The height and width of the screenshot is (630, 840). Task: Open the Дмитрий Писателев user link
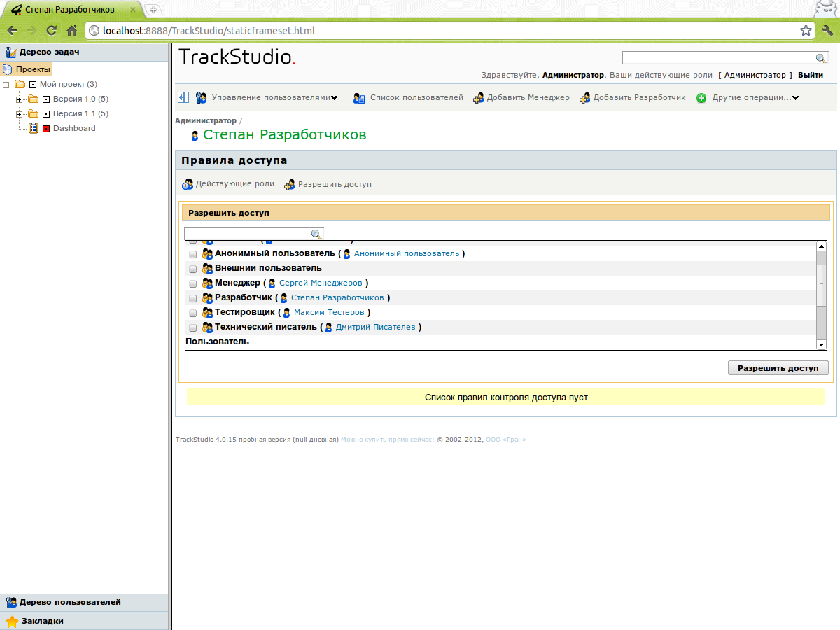376,327
